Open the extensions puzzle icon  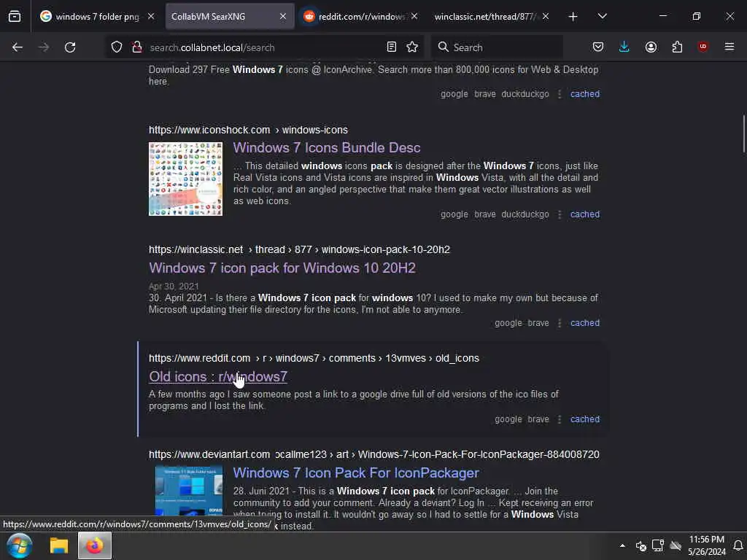tap(677, 47)
